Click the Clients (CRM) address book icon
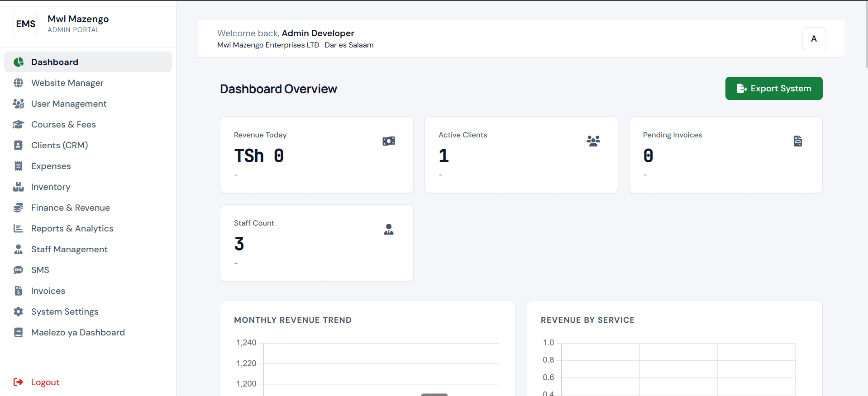Screen dimensions: 868x396 point(19,145)
